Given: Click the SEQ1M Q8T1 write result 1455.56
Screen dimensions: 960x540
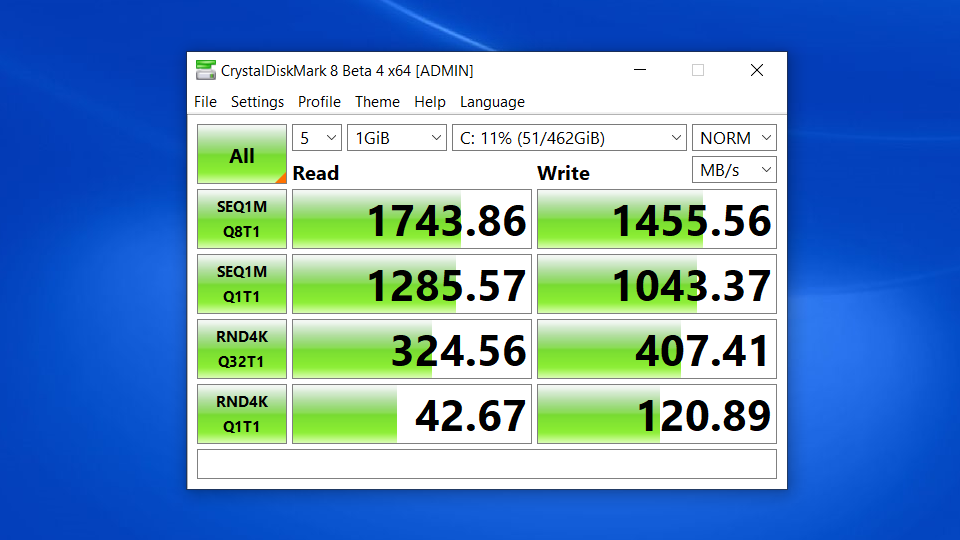Looking at the screenshot, I should (x=657, y=219).
